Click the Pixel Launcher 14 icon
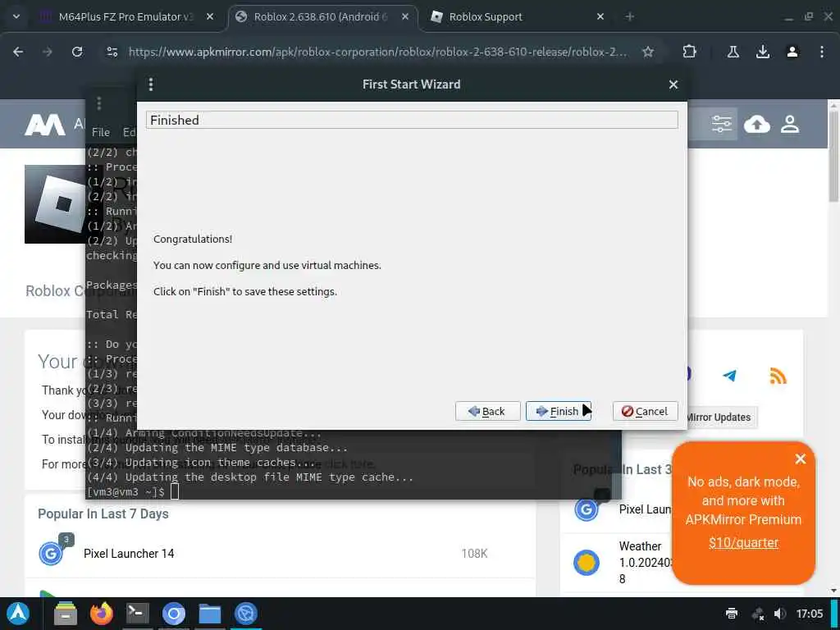 (x=52, y=554)
